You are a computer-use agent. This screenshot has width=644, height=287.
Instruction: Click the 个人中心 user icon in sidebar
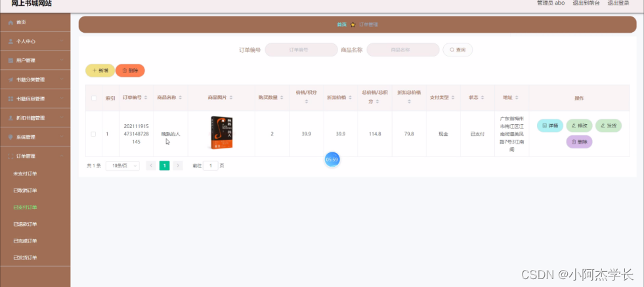(x=11, y=41)
